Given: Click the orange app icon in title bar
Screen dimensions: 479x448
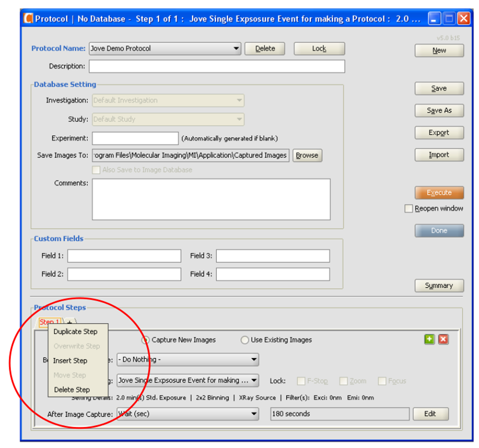Looking at the screenshot, I should tap(28, 18).
